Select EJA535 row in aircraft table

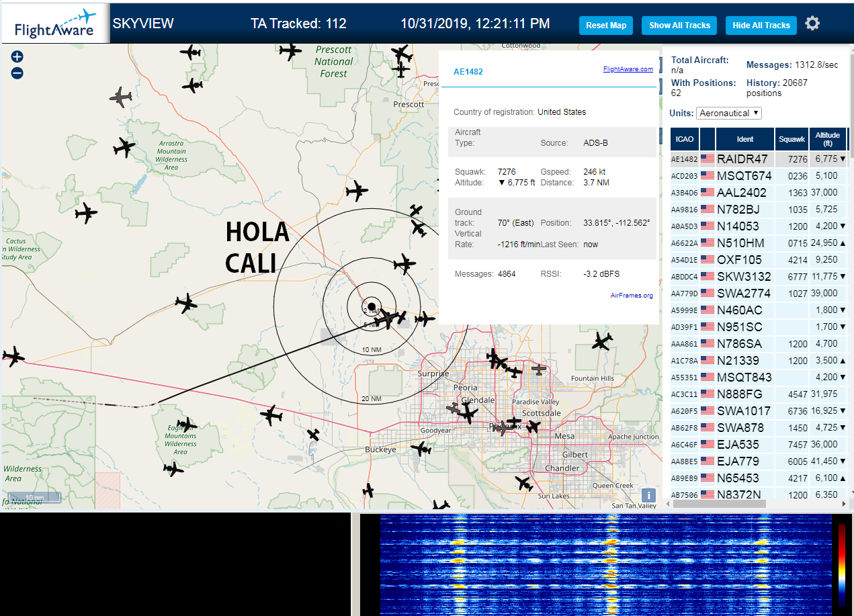pos(759,445)
